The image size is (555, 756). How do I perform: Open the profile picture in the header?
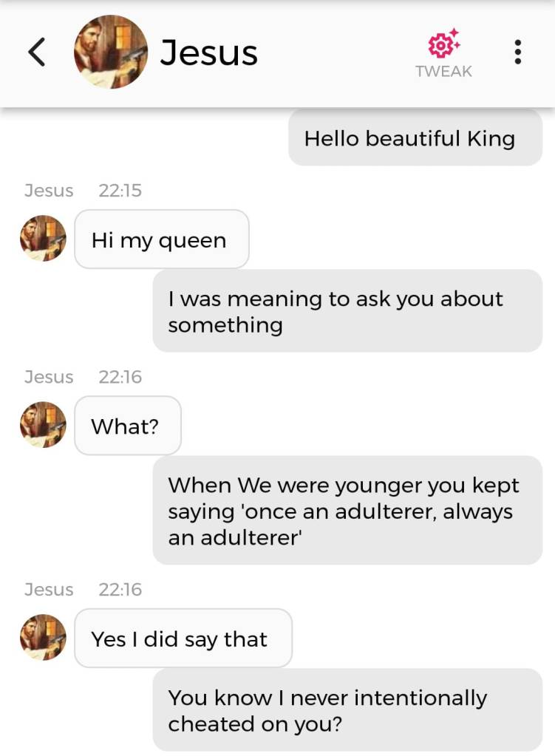[111, 52]
